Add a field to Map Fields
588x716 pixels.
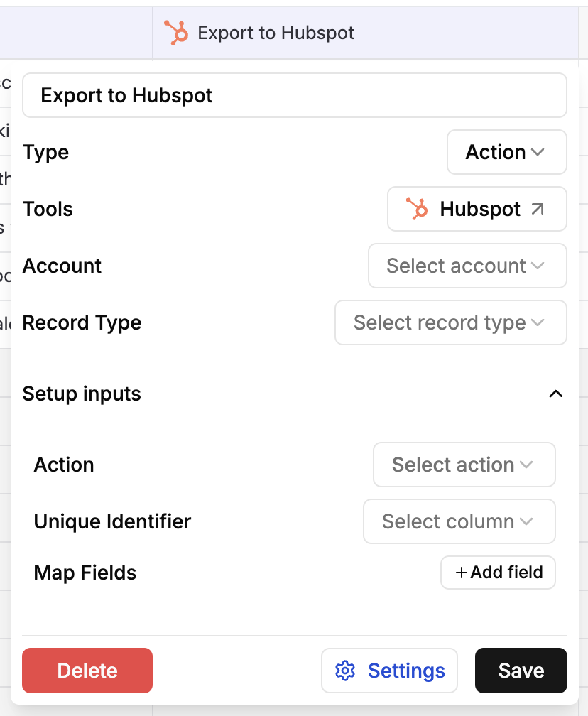498,573
